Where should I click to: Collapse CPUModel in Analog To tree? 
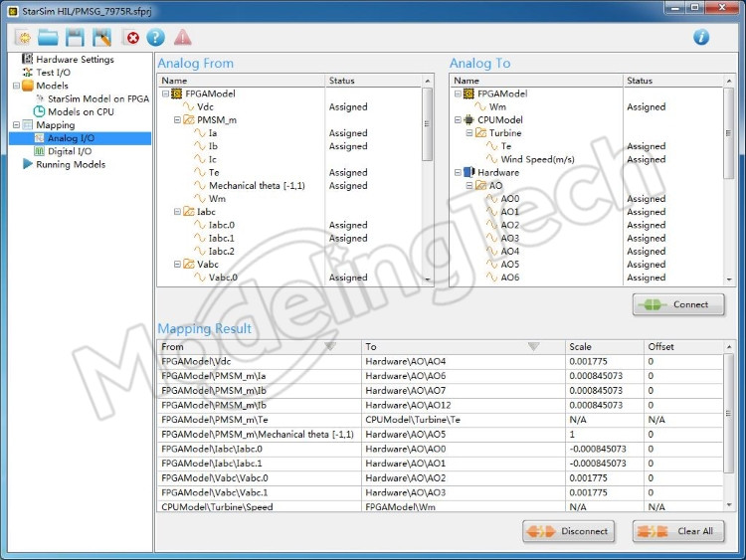pyautogui.click(x=458, y=120)
